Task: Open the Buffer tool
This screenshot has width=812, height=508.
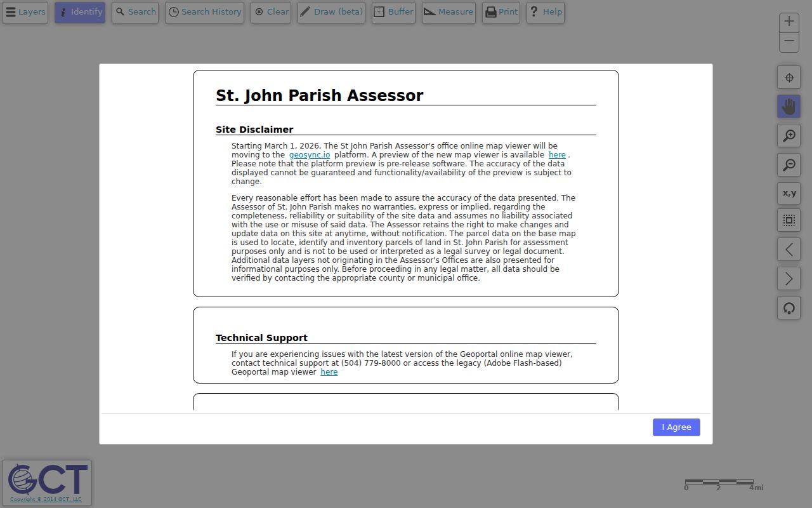Action: coord(393,12)
